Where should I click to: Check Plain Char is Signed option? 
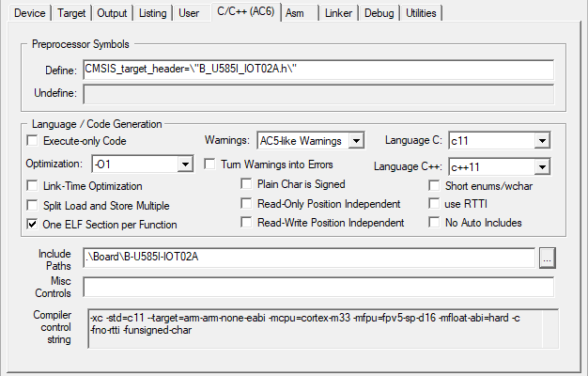pos(248,184)
